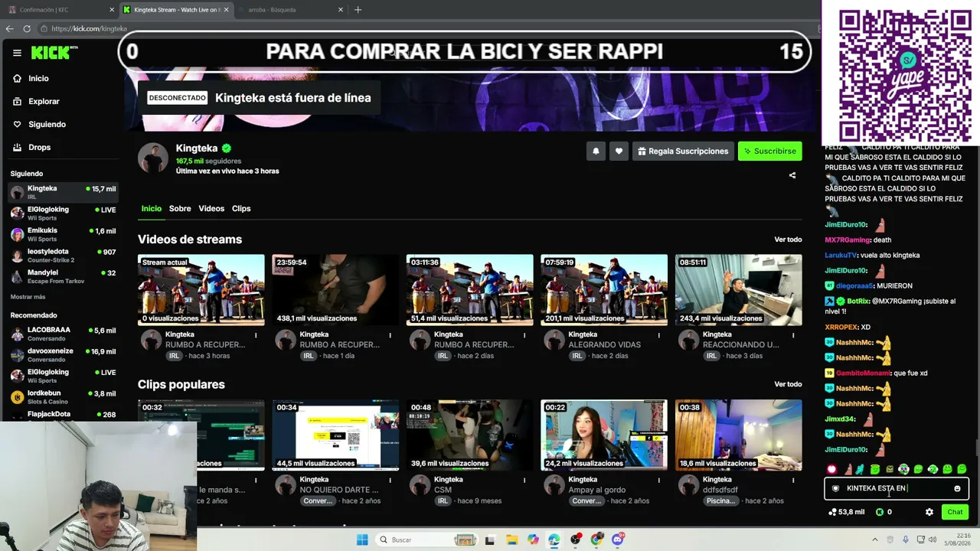Switch to arroba - Búsqueda browser tab
Viewport: 980px width, 551px height.
289,10
